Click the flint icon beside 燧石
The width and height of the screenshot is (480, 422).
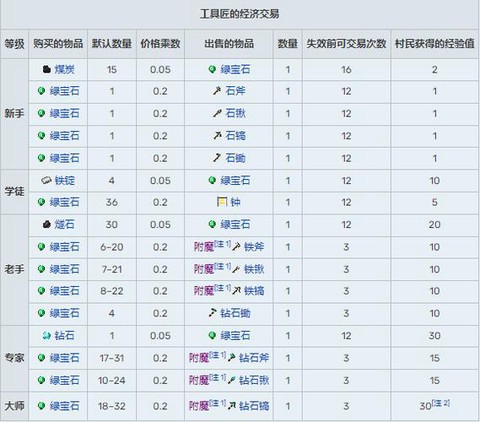pyautogui.click(x=47, y=224)
